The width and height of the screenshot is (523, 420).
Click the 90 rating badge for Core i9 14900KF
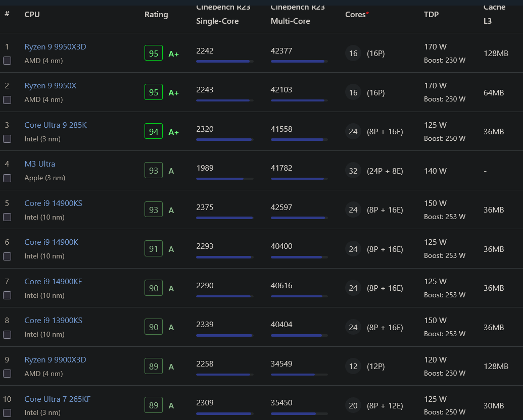(x=154, y=288)
